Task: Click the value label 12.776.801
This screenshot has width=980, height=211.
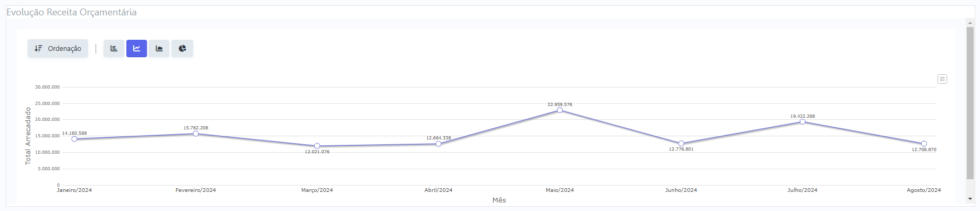Action: click(x=681, y=149)
